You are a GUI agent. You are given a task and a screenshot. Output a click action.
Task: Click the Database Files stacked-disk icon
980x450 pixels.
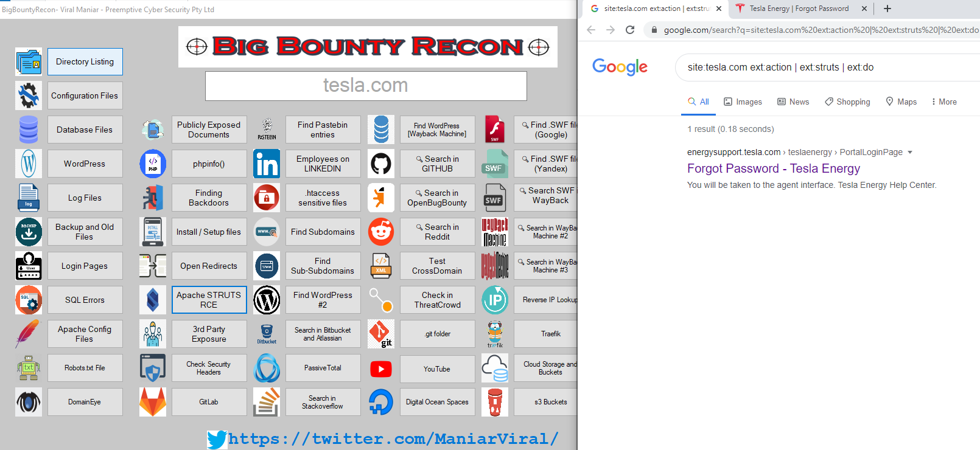click(x=29, y=130)
